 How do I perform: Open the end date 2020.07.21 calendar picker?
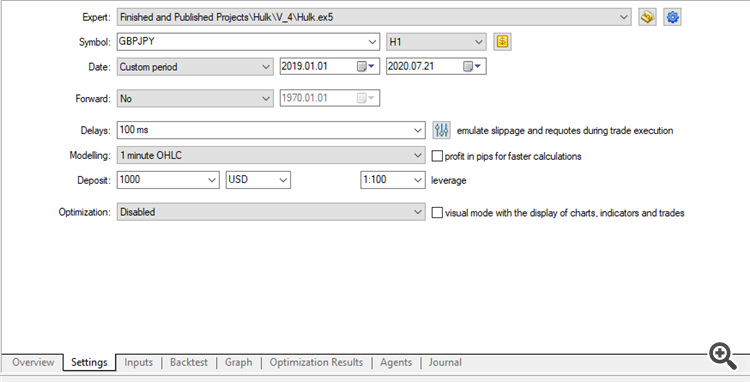point(473,66)
